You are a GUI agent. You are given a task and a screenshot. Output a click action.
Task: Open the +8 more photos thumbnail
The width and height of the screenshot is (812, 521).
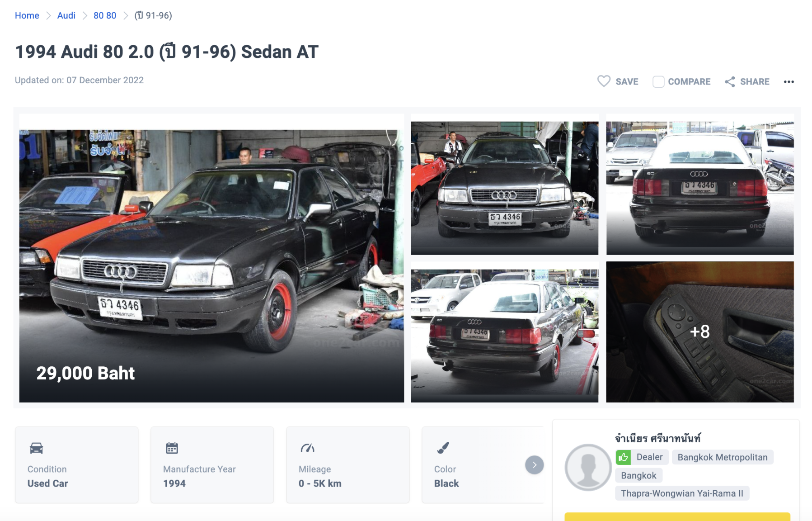click(x=699, y=332)
